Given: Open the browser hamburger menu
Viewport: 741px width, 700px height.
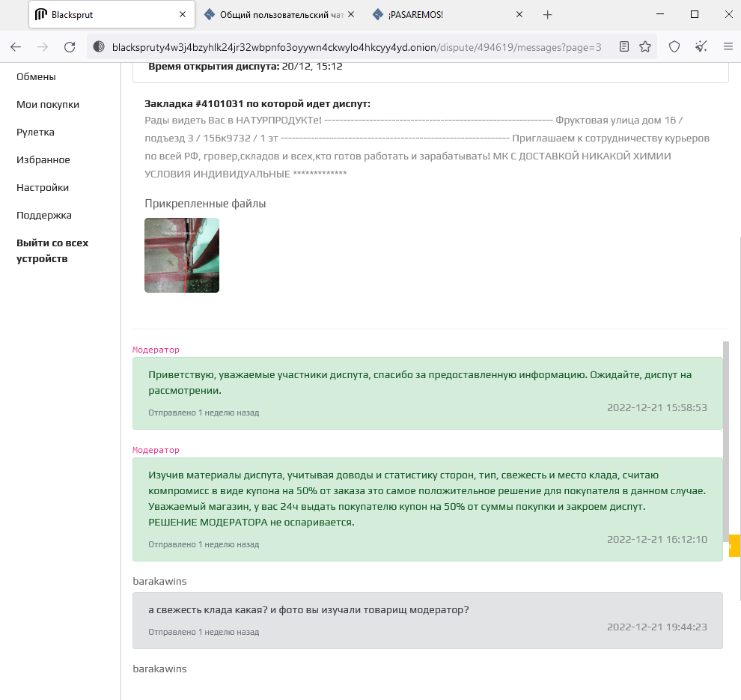Looking at the screenshot, I should pyautogui.click(x=728, y=47).
